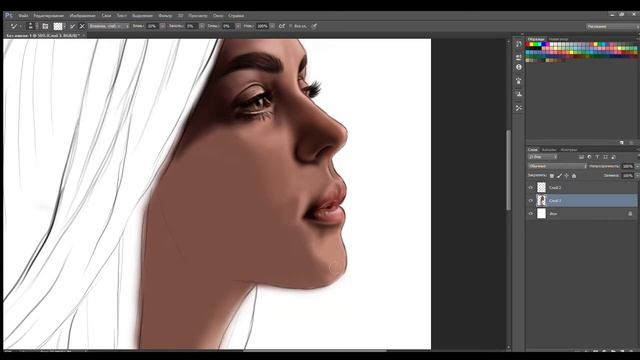Open the Tool Presets crossed-tools panel icon
Image resolution: width=640 pixels, height=360 pixels.
tap(518, 108)
